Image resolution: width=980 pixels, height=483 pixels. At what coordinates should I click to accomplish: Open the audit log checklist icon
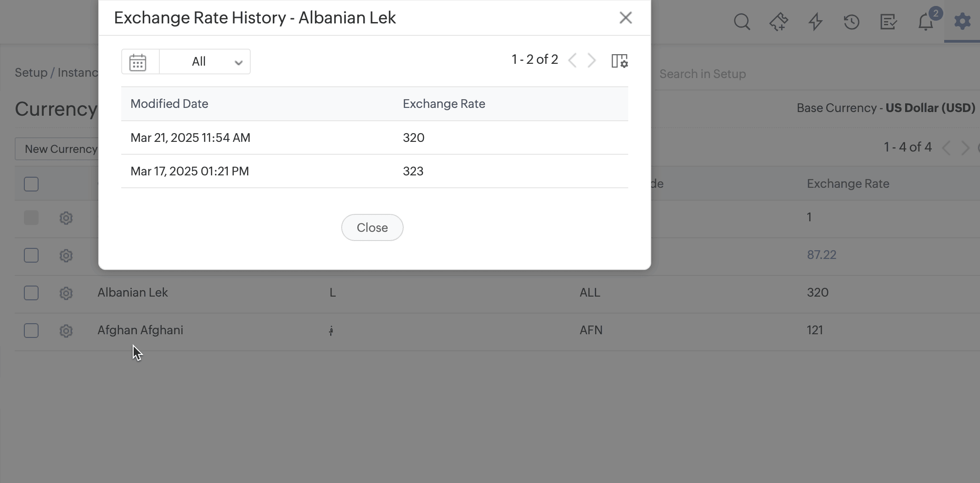click(x=889, y=22)
